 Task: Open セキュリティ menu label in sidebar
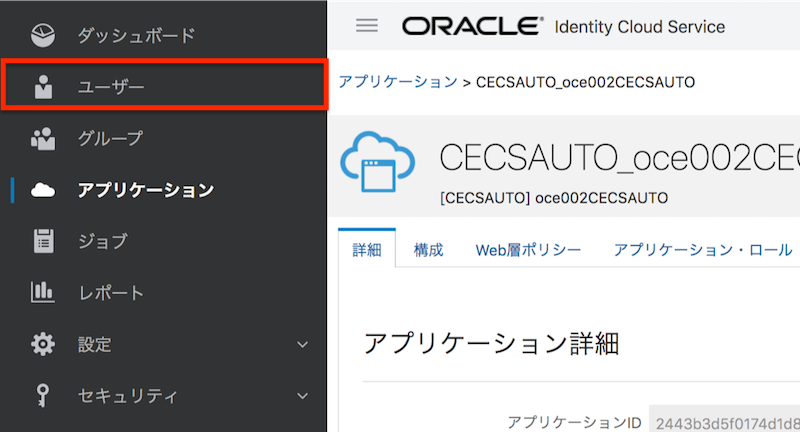[x=128, y=396]
